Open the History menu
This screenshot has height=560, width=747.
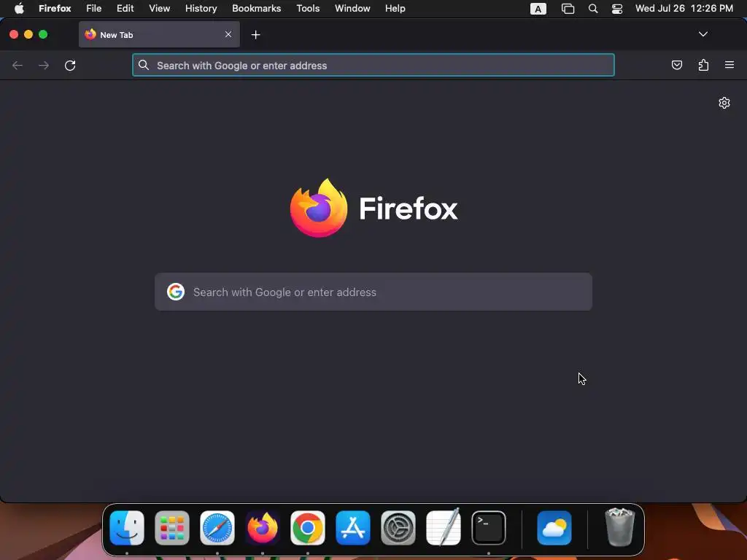[x=201, y=9]
